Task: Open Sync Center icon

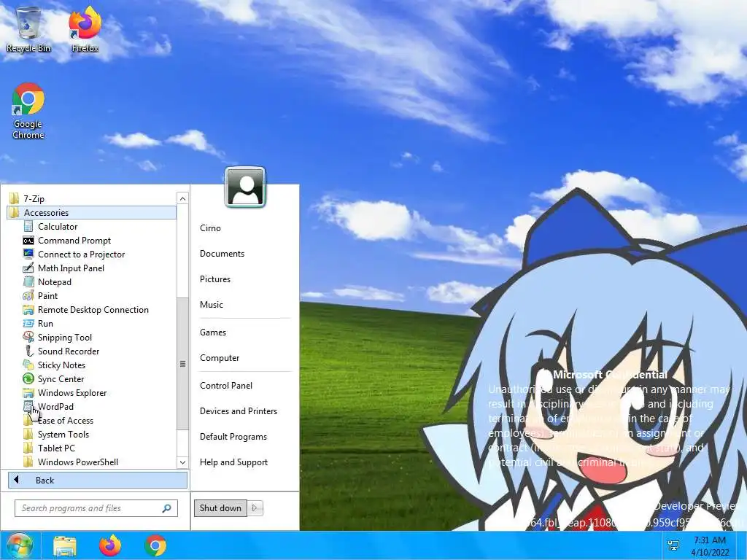Action: coord(28,378)
